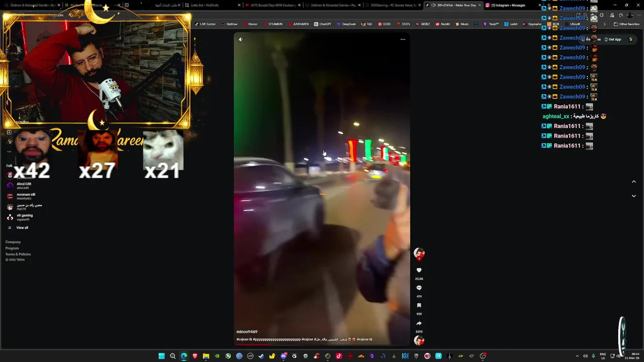
Task: Show more bookmarks with the overflow chevron
Action: point(604,24)
